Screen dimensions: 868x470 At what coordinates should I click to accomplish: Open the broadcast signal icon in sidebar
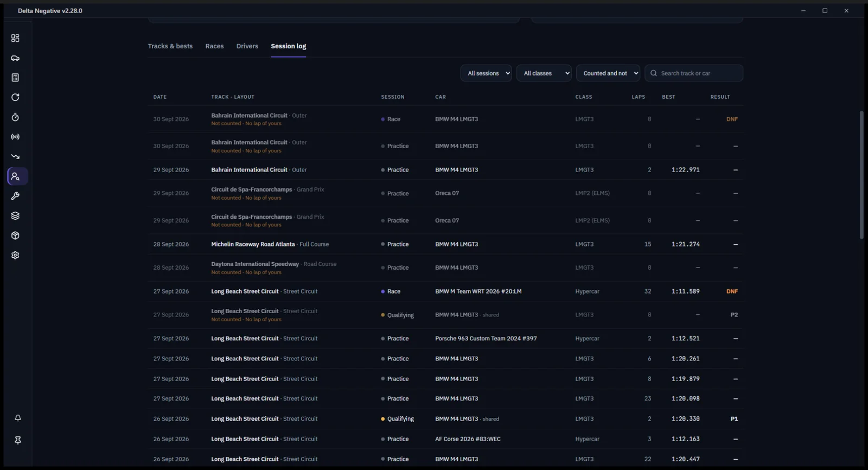[x=15, y=137]
